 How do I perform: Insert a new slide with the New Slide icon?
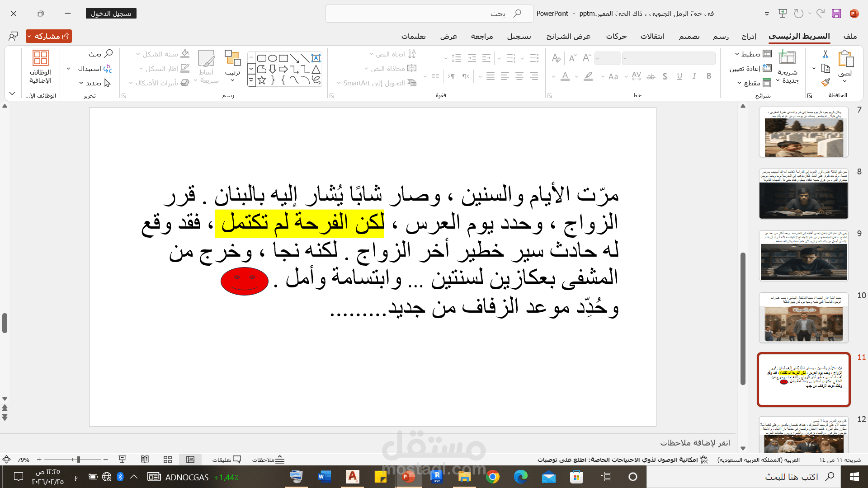click(787, 58)
